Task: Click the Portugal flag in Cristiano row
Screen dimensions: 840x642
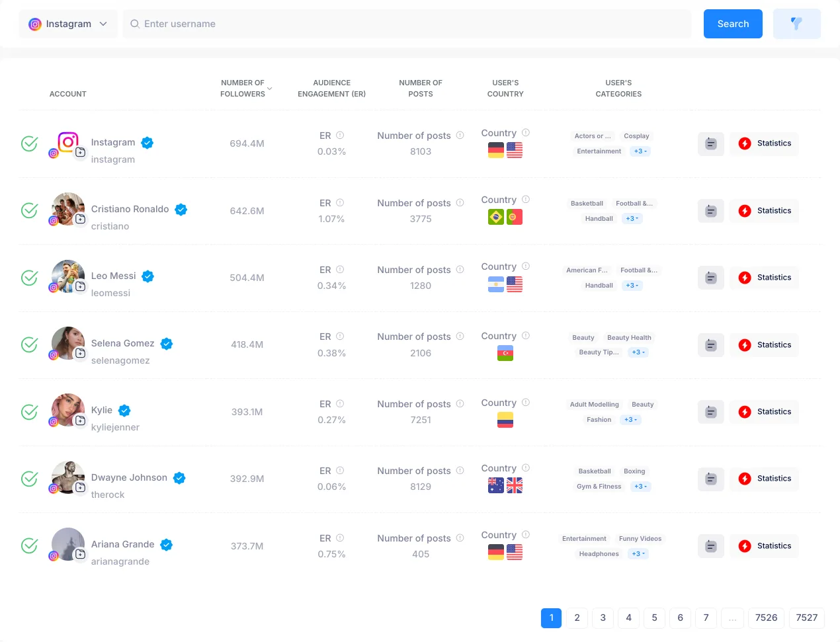Action: (515, 217)
